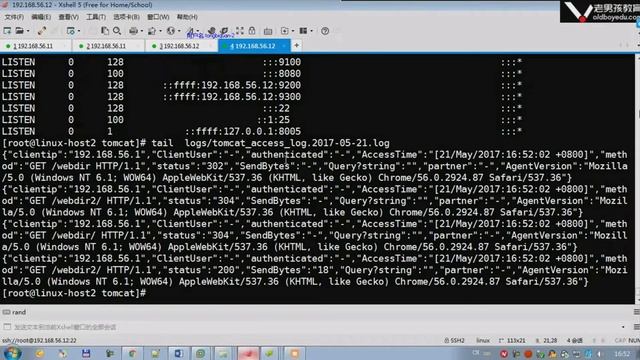Click the toolbar icon right of Xftp
This screenshot has height=360, width=640.
click(x=224, y=31)
